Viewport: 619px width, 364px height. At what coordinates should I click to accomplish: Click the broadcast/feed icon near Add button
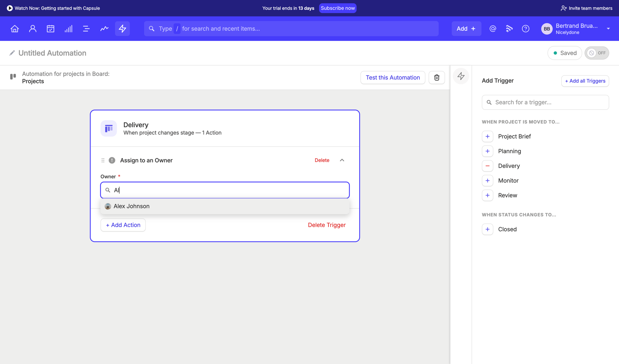[x=509, y=28]
